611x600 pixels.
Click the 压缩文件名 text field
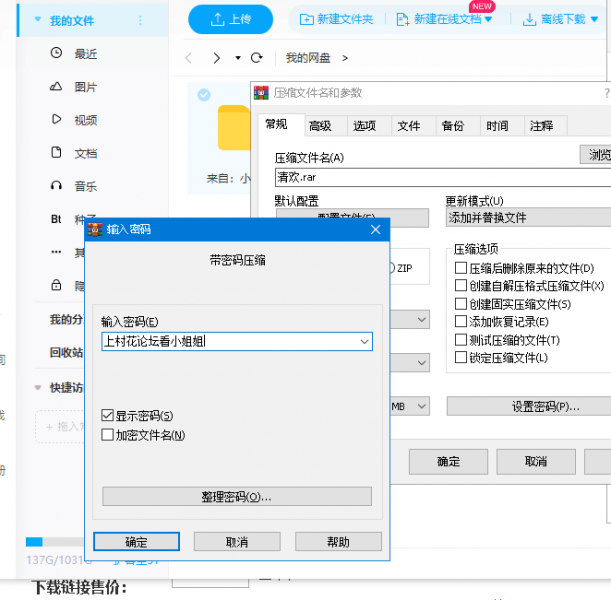(440, 177)
